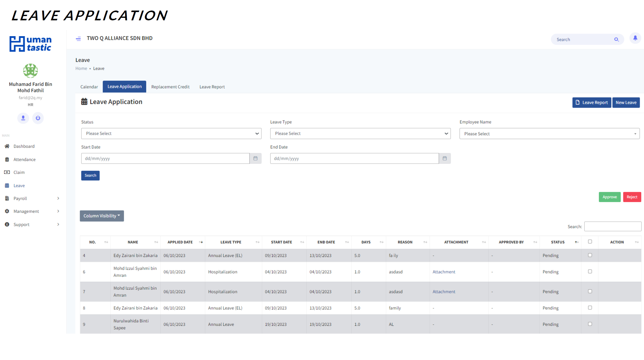Click the Payroll sidebar icon

[x=7, y=198]
